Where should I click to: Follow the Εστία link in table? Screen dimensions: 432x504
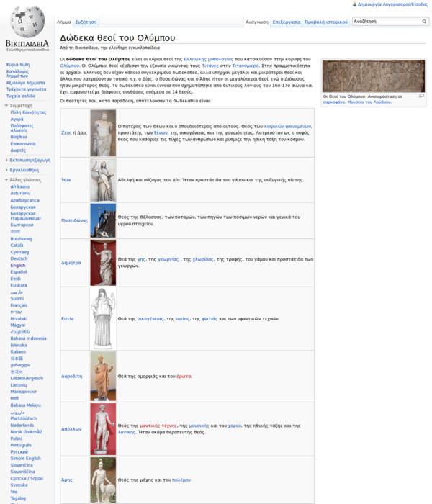(x=68, y=318)
